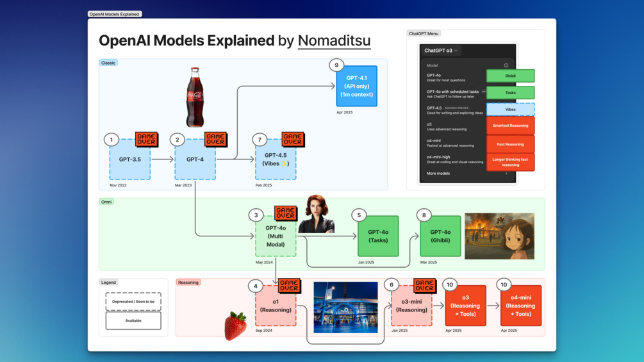Click 'Apr 2025' date under GPT-4.1
The height and width of the screenshot is (362, 644).
point(345,112)
